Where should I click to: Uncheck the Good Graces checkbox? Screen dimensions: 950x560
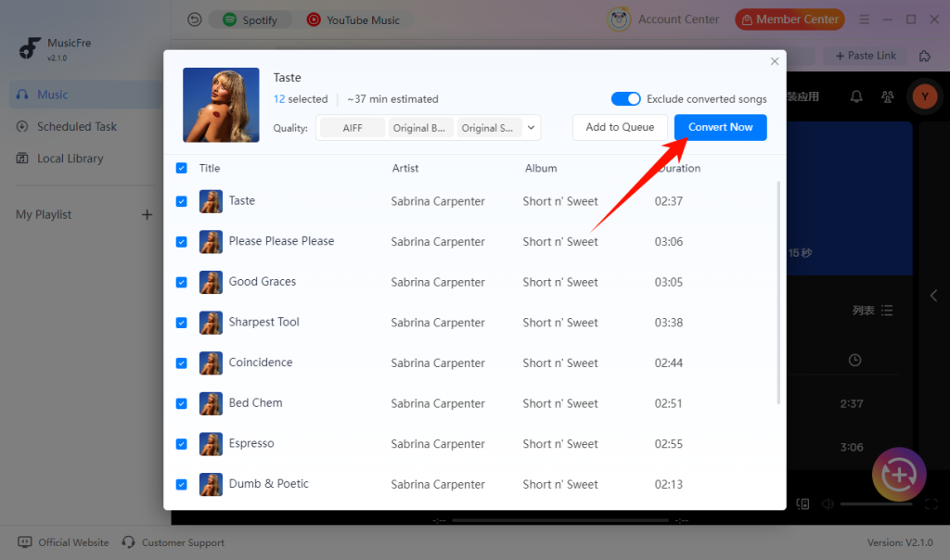click(x=181, y=283)
